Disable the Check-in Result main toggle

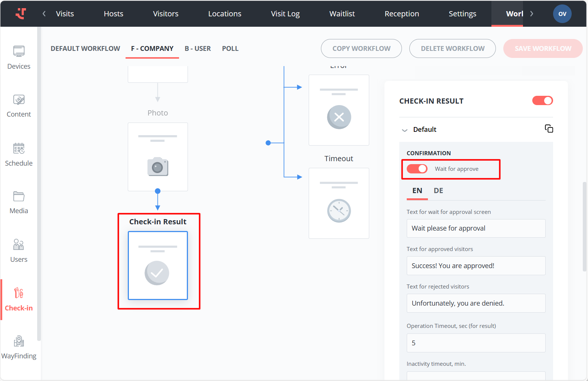(542, 101)
